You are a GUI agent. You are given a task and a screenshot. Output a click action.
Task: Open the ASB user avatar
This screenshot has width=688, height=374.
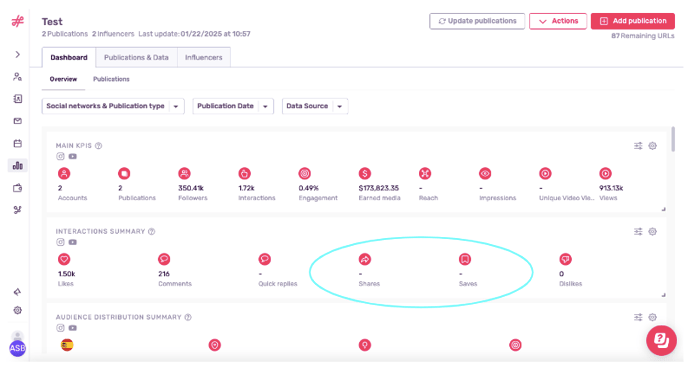(18, 348)
